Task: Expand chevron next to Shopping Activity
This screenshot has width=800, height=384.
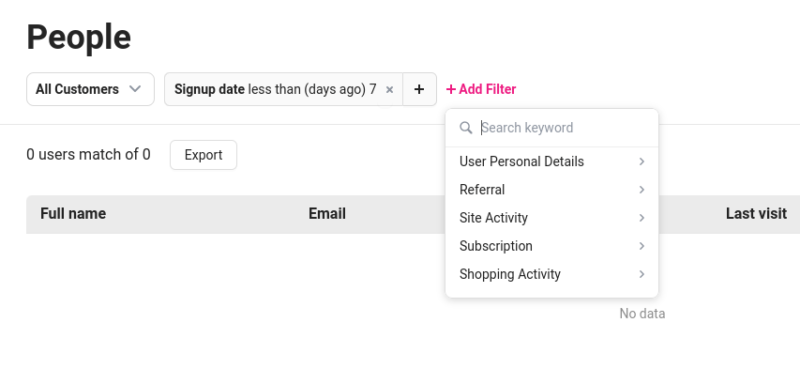Action: click(x=642, y=274)
